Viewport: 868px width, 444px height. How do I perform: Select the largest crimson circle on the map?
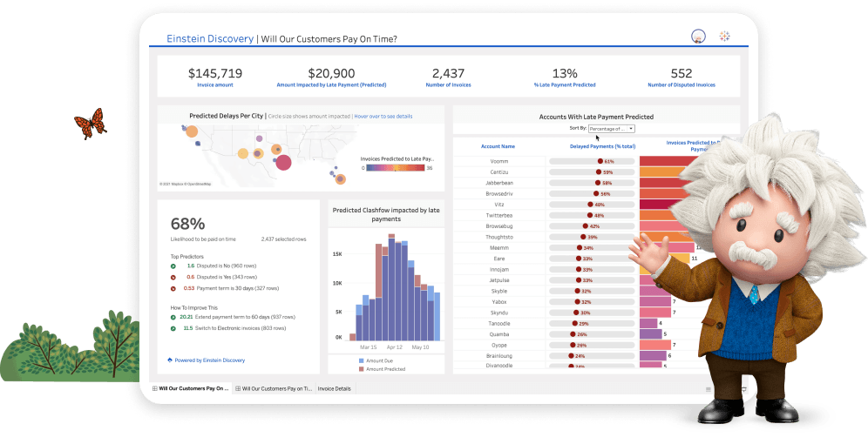tap(283, 162)
